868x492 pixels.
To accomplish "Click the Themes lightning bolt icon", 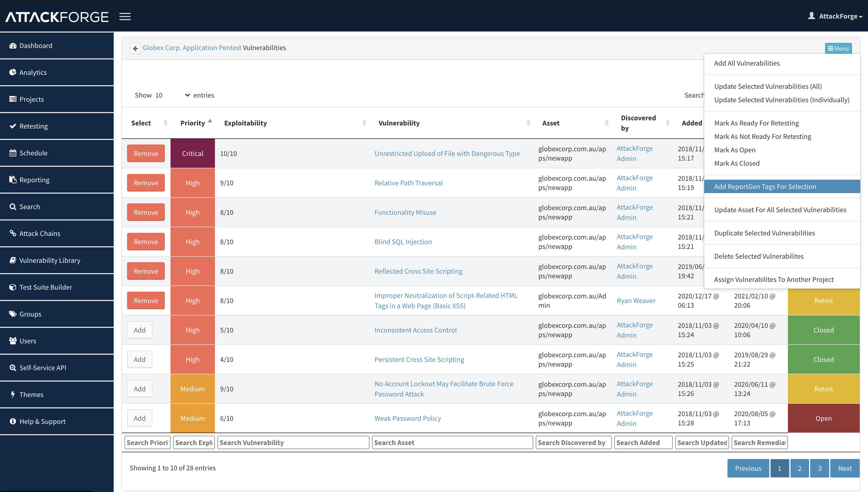I will click(13, 394).
